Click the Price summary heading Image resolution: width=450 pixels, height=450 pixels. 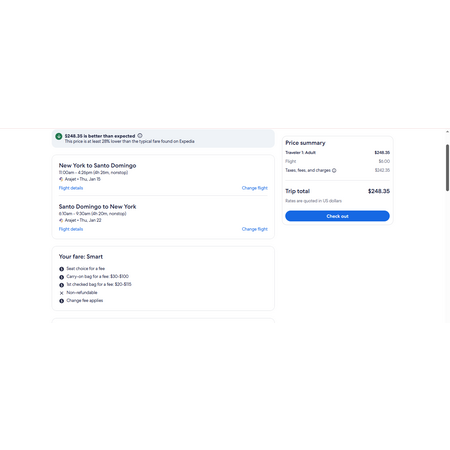point(305,143)
